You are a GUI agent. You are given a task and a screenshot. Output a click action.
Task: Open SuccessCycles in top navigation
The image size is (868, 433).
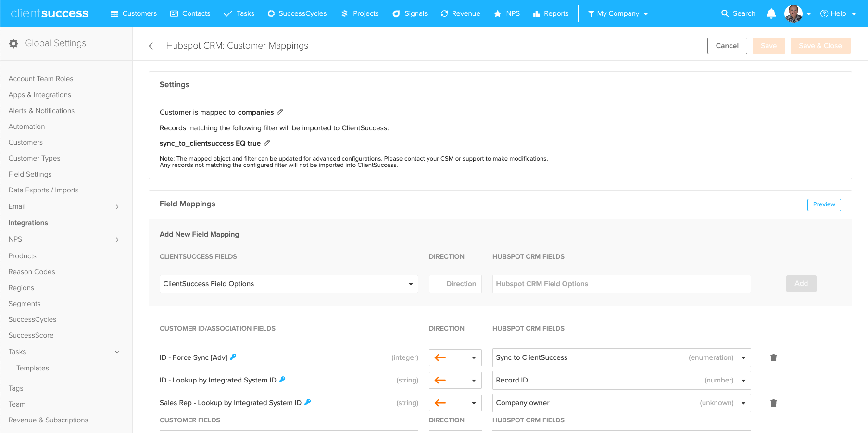pos(297,13)
